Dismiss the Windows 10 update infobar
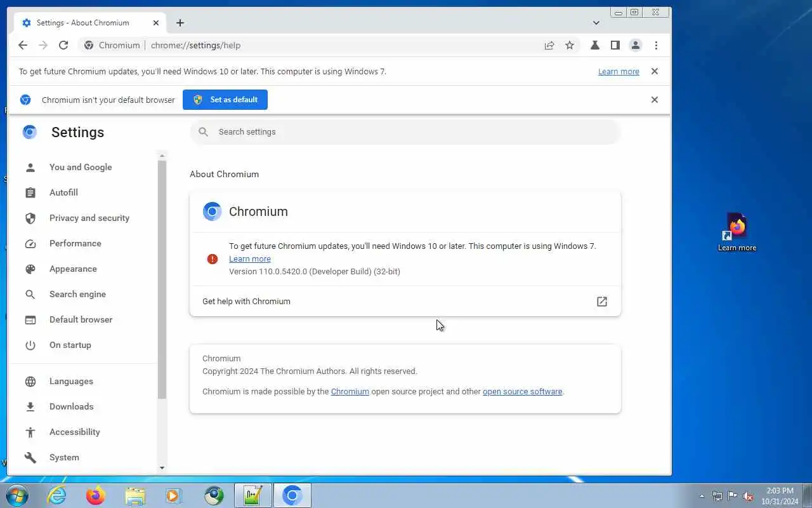This screenshot has width=812, height=508. [x=655, y=71]
